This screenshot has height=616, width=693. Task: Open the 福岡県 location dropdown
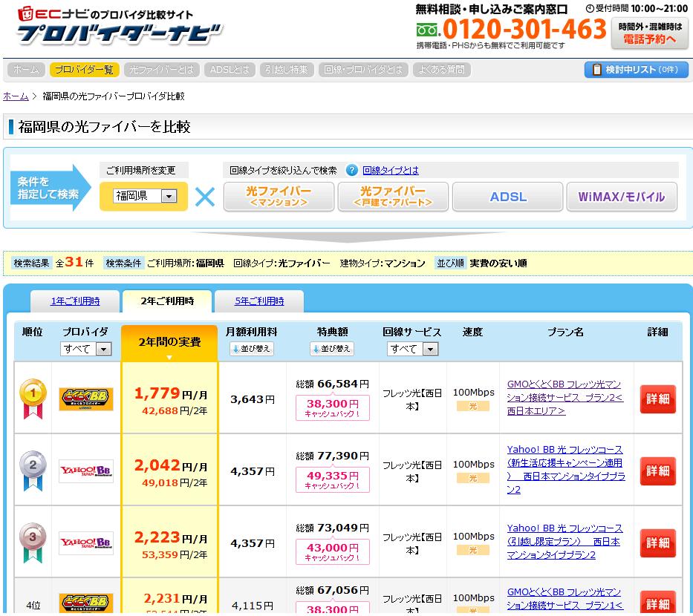pyautogui.click(x=146, y=196)
